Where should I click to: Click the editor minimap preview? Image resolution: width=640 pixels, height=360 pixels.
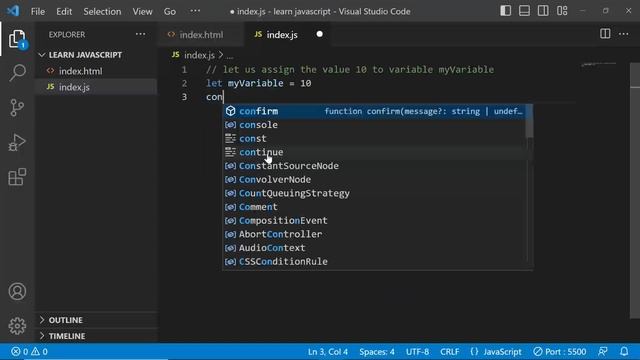tap(599, 64)
